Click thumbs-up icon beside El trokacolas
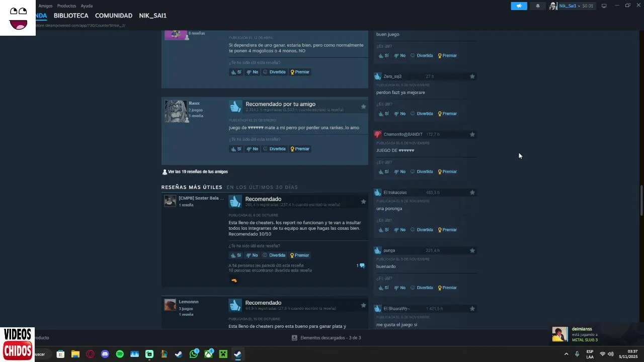The width and height of the screenshot is (644, 362). point(378,193)
